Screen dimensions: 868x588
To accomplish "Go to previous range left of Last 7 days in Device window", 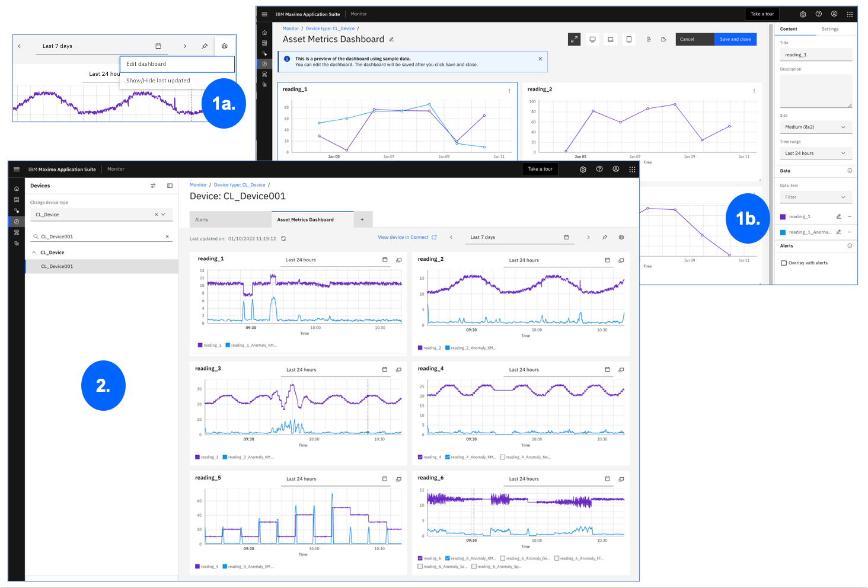I will pos(451,237).
